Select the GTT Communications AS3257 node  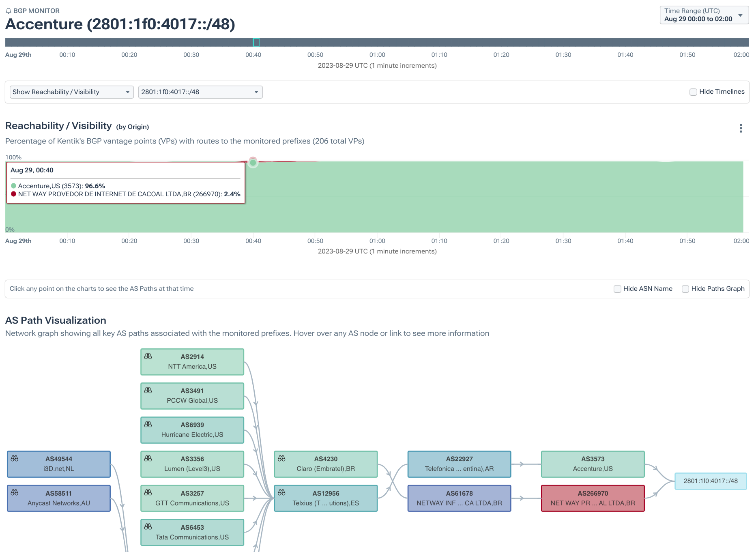coord(192,498)
